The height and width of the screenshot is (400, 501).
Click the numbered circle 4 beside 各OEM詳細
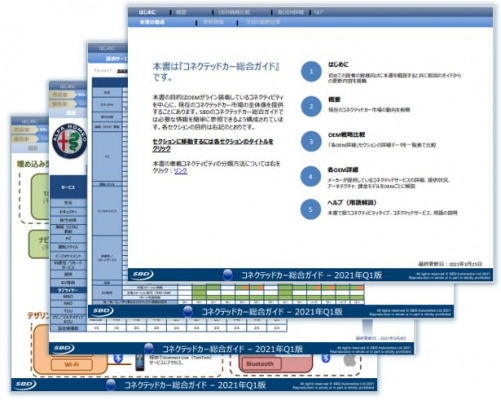[x=311, y=177]
